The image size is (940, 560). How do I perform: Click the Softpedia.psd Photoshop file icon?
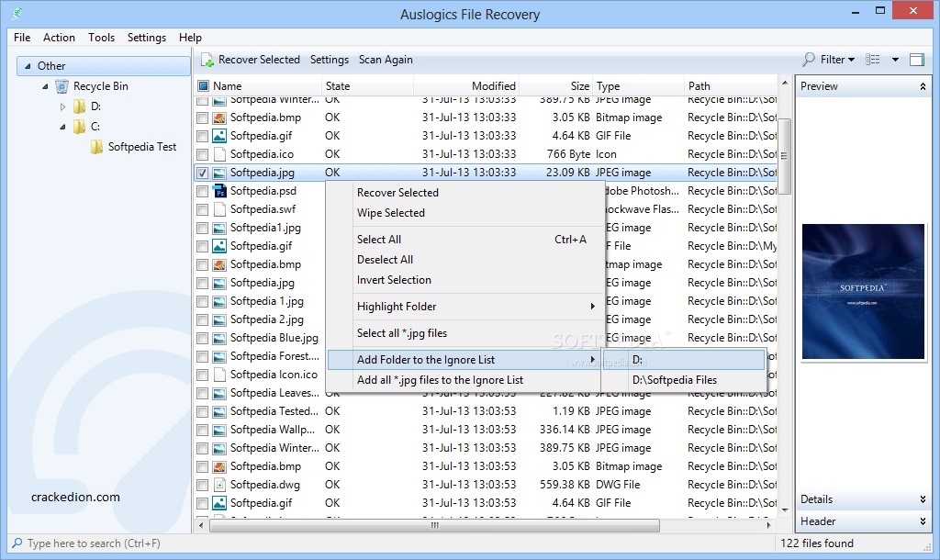click(220, 191)
